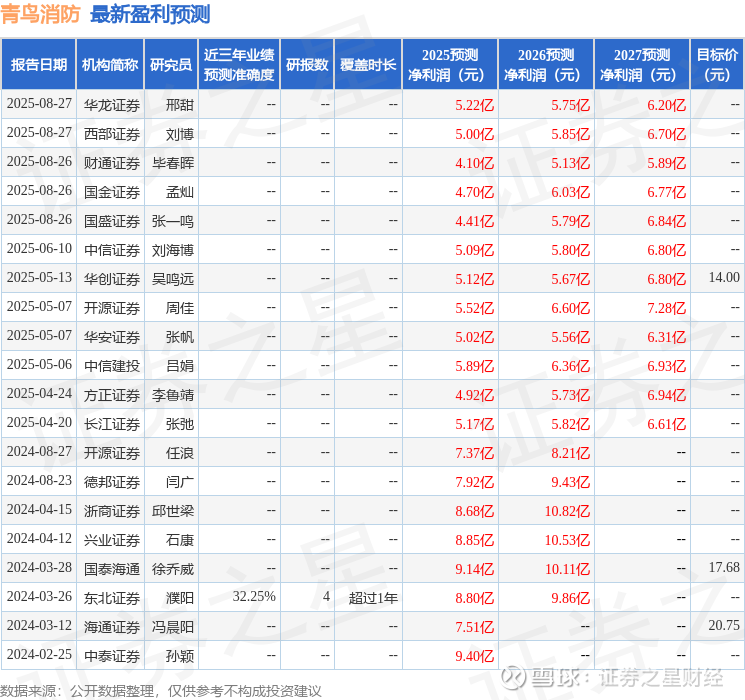
Task: Select 国泰海通 institution cell
Action: point(112,569)
